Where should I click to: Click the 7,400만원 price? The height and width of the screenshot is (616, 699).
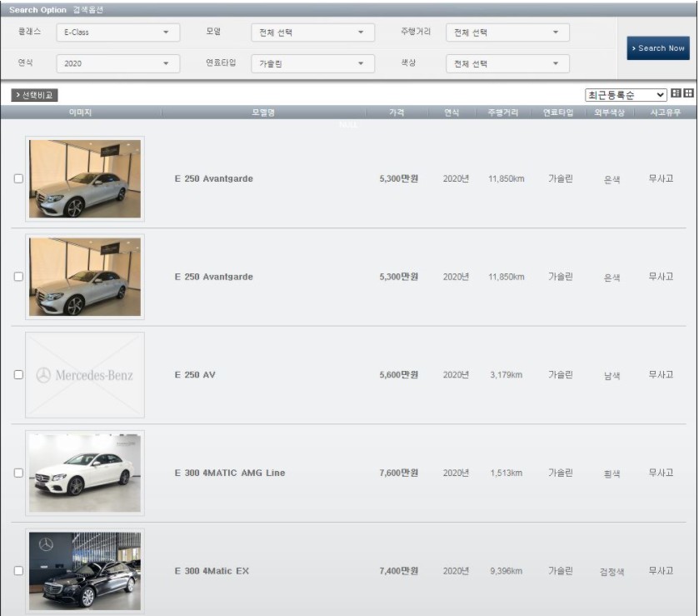tap(398, 571)
